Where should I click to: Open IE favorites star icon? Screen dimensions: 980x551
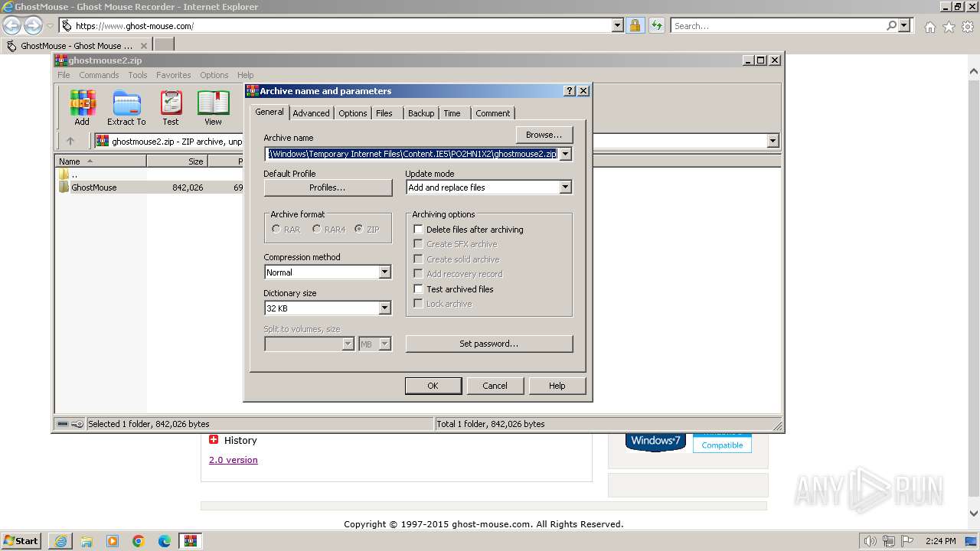pos(949,27)
